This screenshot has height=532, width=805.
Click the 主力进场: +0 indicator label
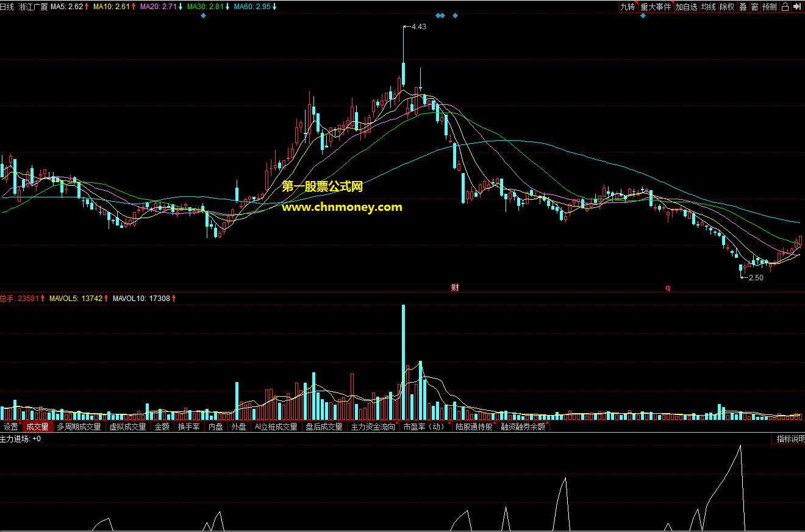coord(21,439)
